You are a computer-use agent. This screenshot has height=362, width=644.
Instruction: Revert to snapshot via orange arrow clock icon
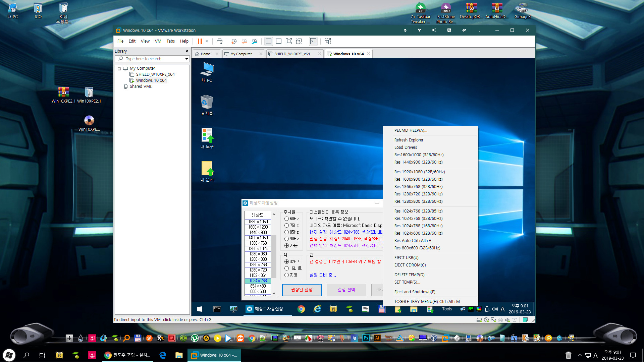(x=244, y=41)
